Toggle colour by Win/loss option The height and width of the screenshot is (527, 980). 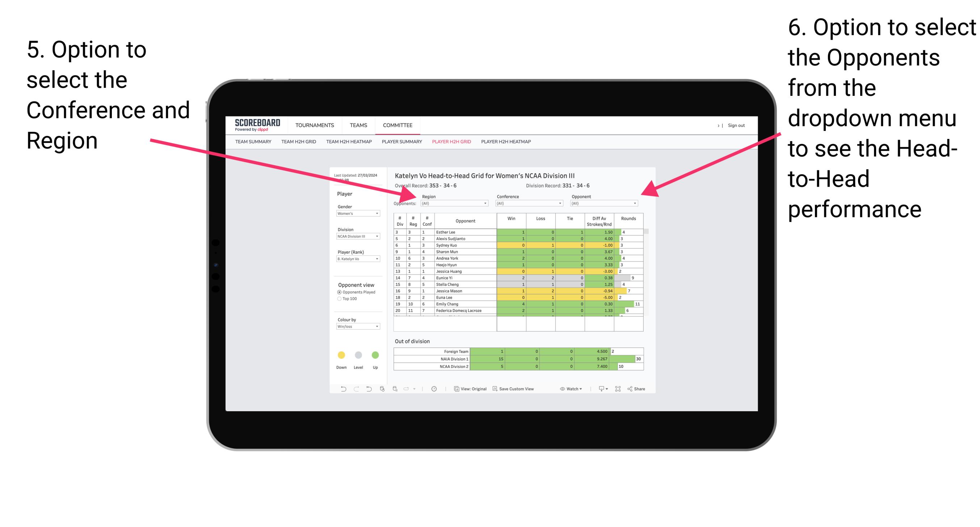click(357, 328)
